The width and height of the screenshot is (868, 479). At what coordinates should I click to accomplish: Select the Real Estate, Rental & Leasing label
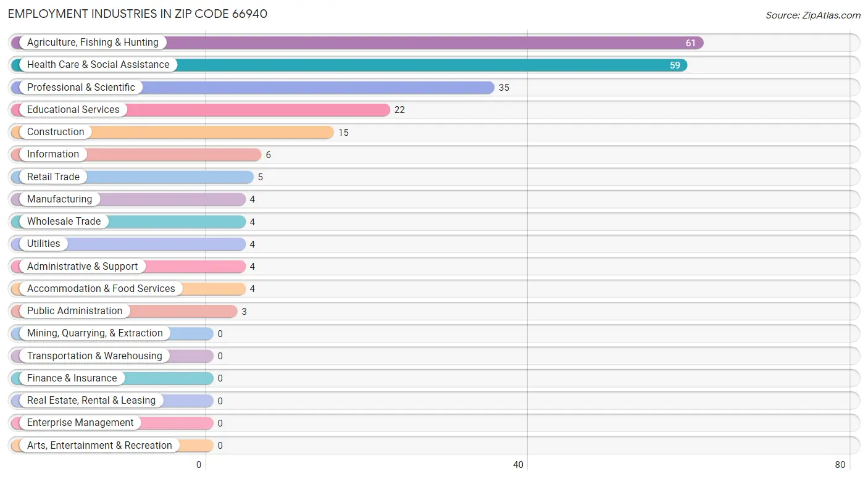(91, 401)
